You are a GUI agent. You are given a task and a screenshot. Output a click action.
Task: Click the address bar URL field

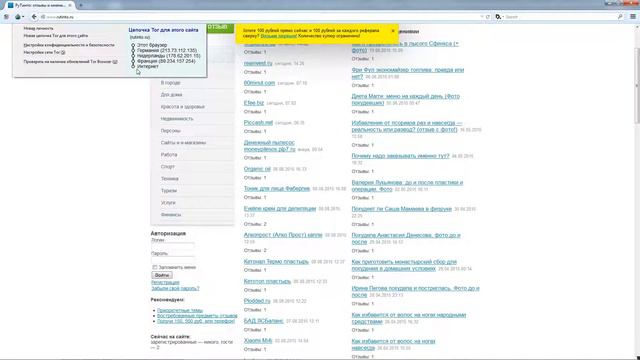coord(261,17)
